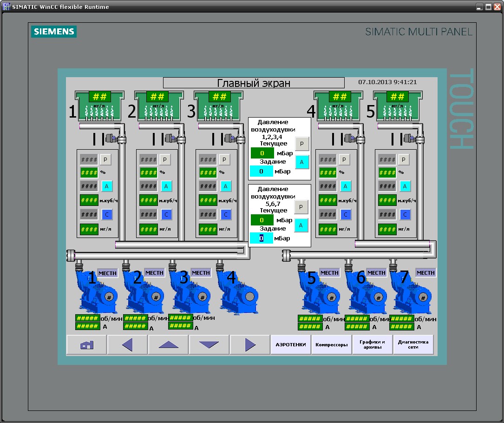Screen dimensions: 504x423
Task: Click the Главный экран title
Action: (254, 83)
